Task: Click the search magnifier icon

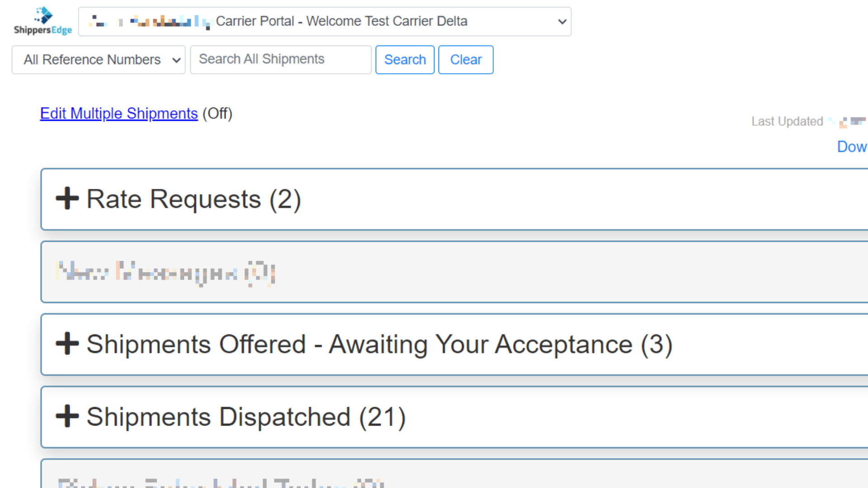Action: [x=405, y=59]
